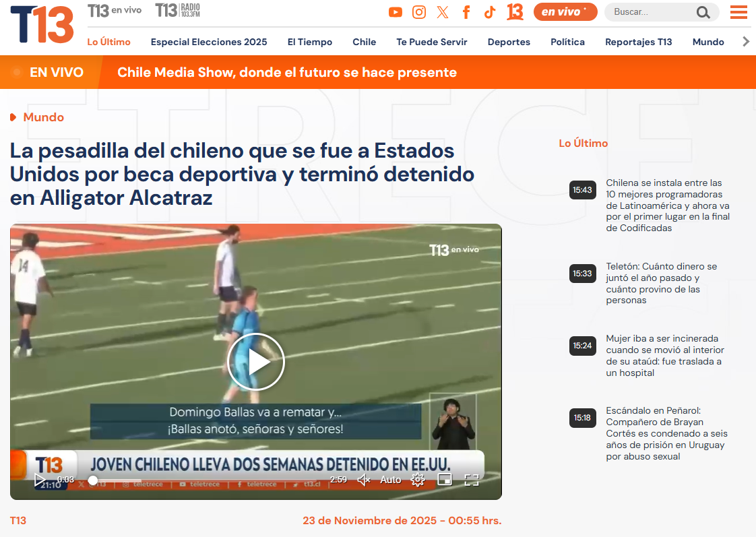Open T13's YouTube channel icon

click(396, 12)
